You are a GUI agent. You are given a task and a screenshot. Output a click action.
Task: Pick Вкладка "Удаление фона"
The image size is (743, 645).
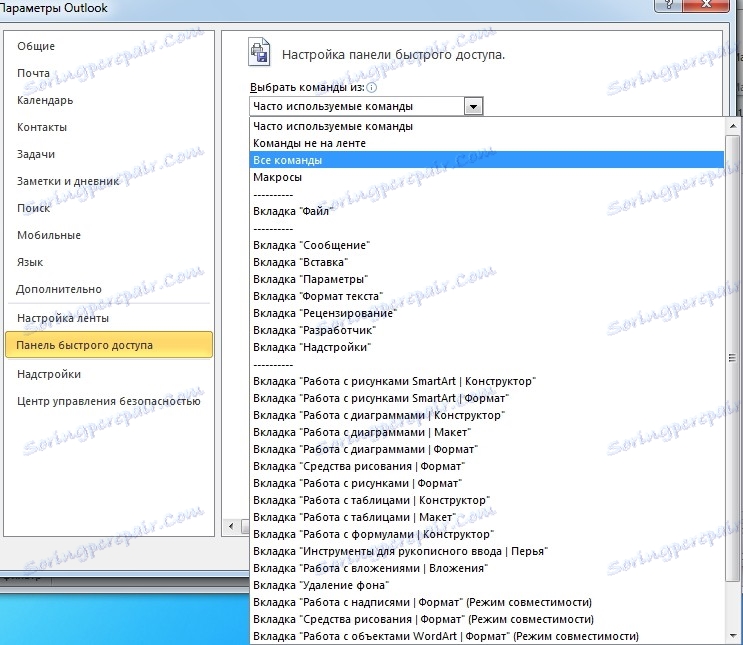(x=487, y=586)
